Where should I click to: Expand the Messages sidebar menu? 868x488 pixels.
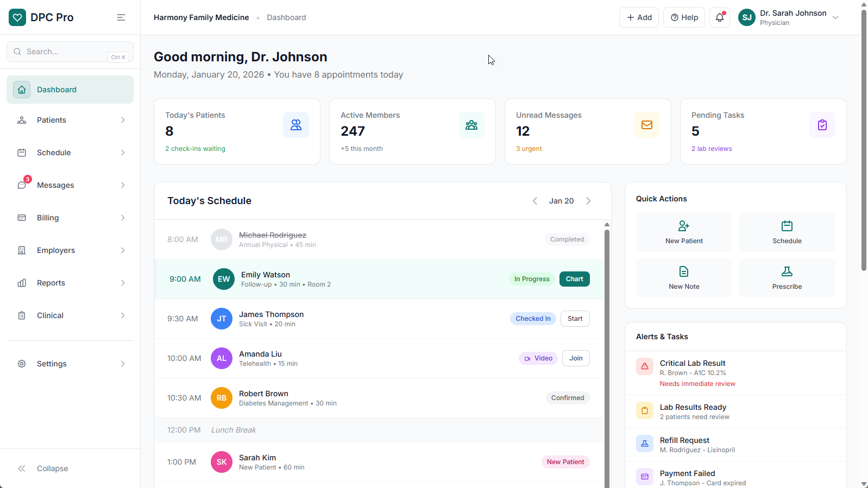(x=70, y=185)
